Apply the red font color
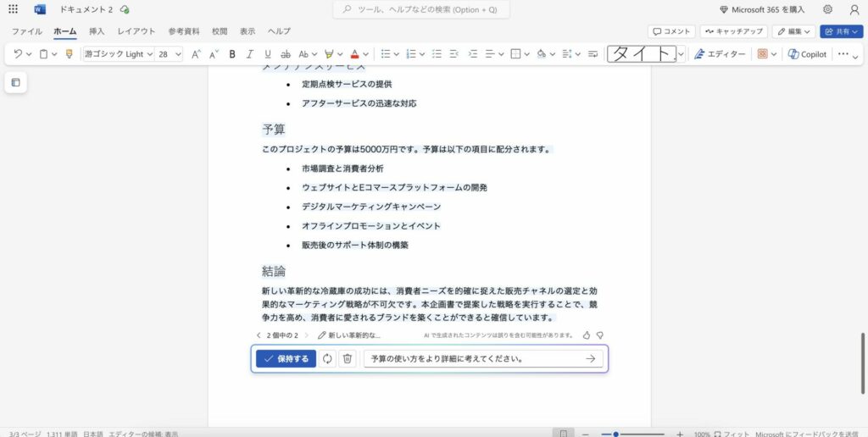868x437 pixels. (355, 53)
